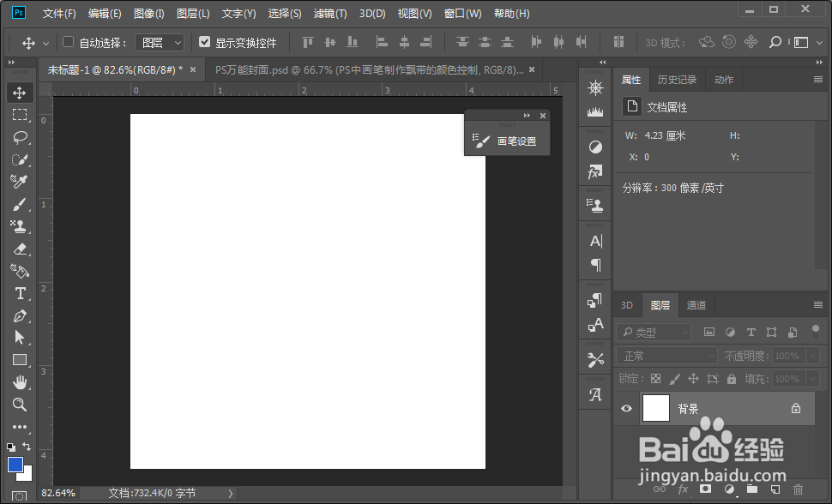The height and width of the screenshot is (504, 832).
Task: Set the blue foreground color
Action: [x=15, y=465]
